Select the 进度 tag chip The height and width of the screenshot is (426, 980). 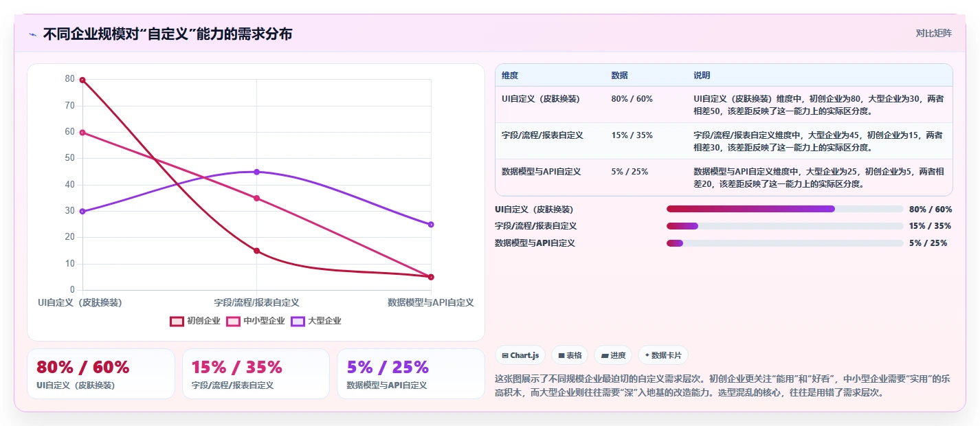[613, 355]
